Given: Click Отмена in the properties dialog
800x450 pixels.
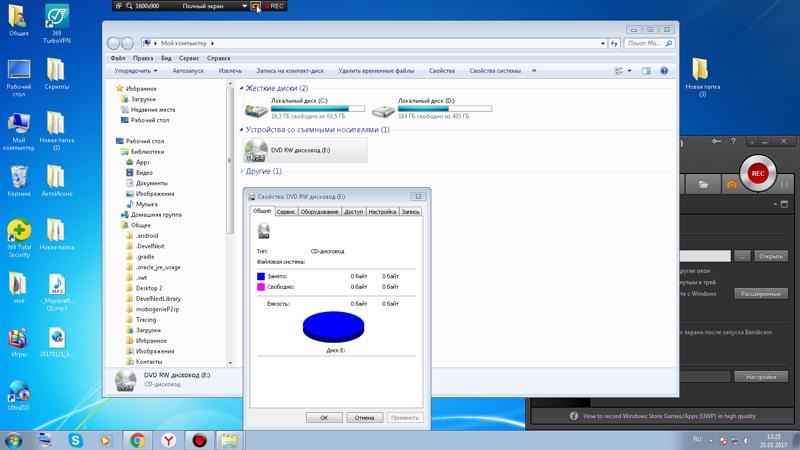Looking at the screenshot, I should [x=364, y=417].
